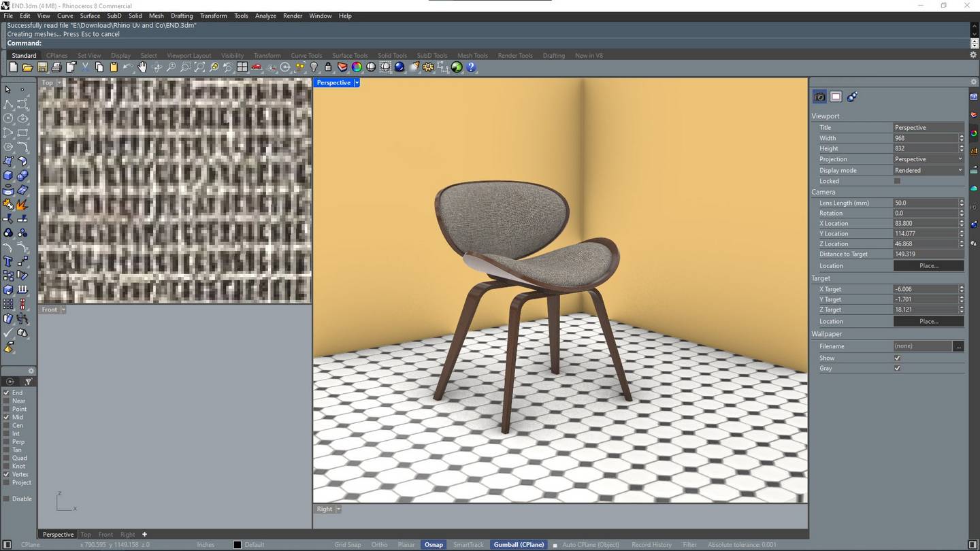Switch to the Top viewport tab
980x551 pixels.
(85, 534)
